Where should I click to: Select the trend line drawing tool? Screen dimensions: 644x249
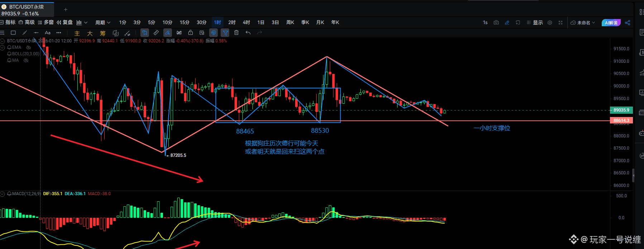click(25, 33)
